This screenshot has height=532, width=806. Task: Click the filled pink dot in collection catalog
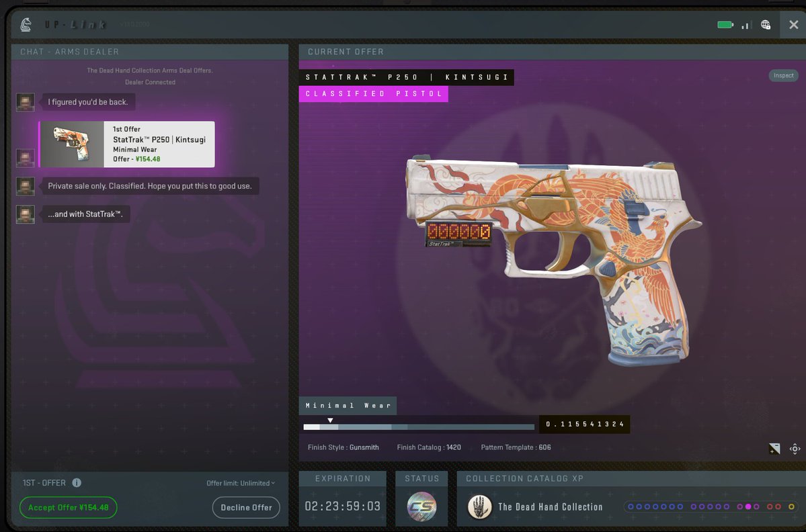pyautogui.click(x=748, y=507)
